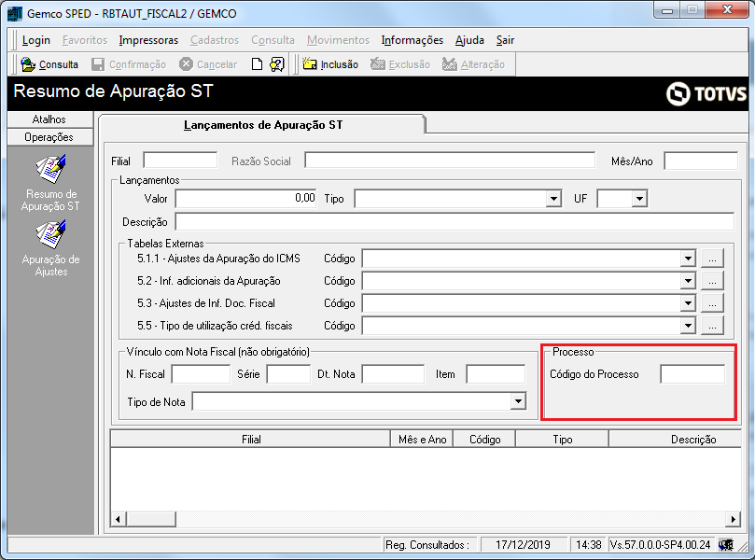The image size is (755, 560).
Task: Click the grid scroll left arrow
Action: click(119, 519)
